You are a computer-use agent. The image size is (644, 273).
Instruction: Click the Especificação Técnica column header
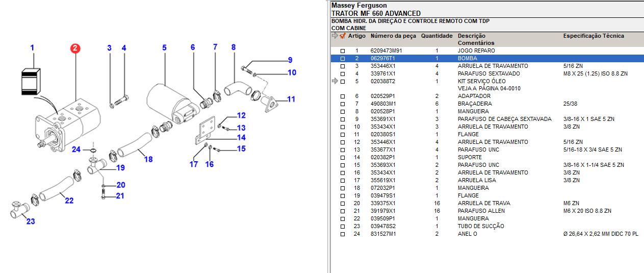[x=593, y=36]
